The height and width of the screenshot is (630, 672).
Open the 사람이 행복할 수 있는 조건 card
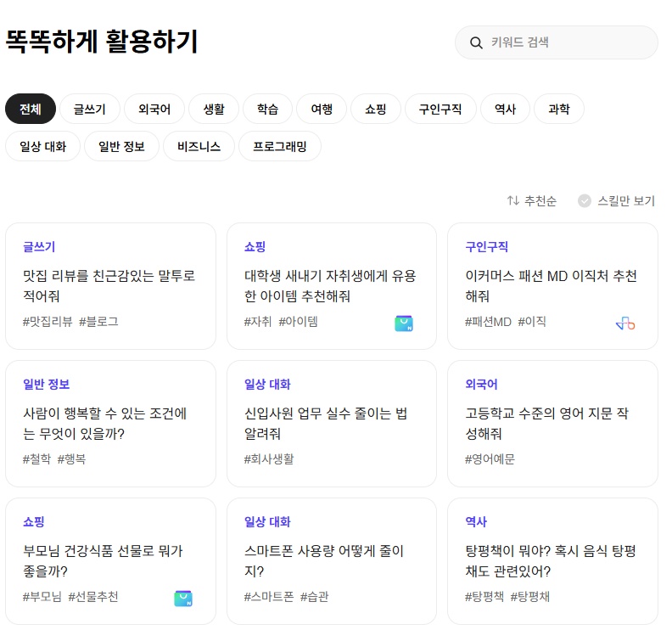coord(110,424)
